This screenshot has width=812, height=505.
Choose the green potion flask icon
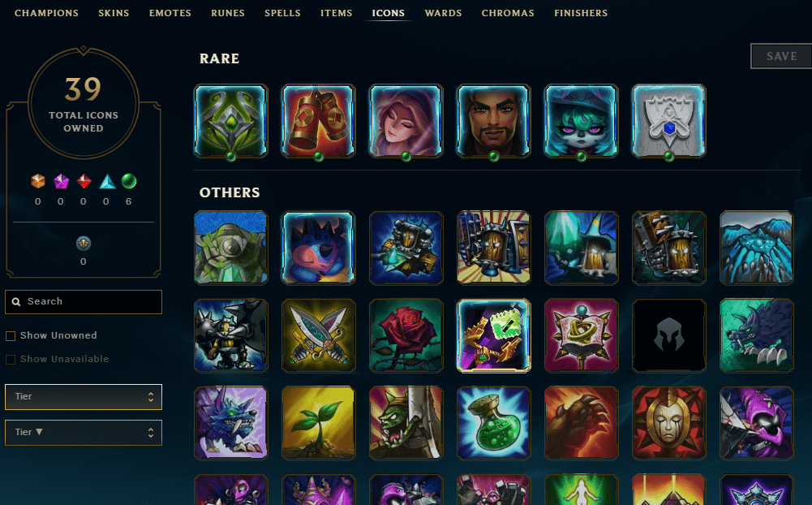[x=493, y=423]
